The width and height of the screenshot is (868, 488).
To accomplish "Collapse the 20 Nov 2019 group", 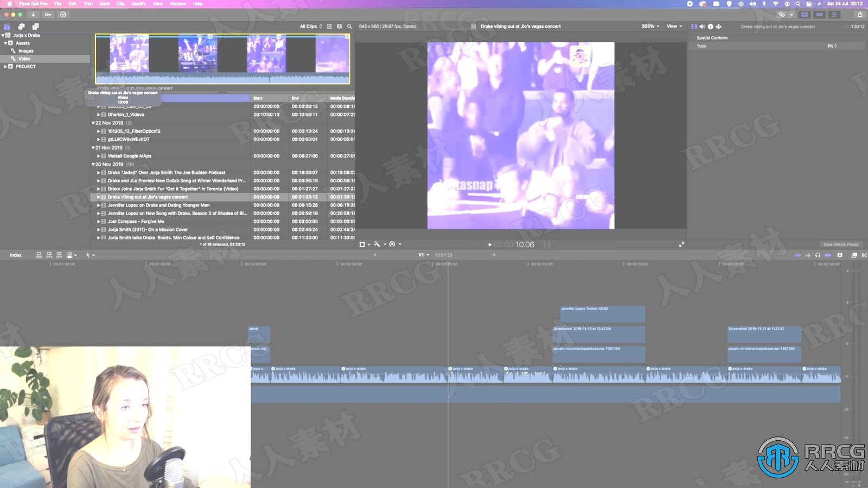I will click(93, 164).
